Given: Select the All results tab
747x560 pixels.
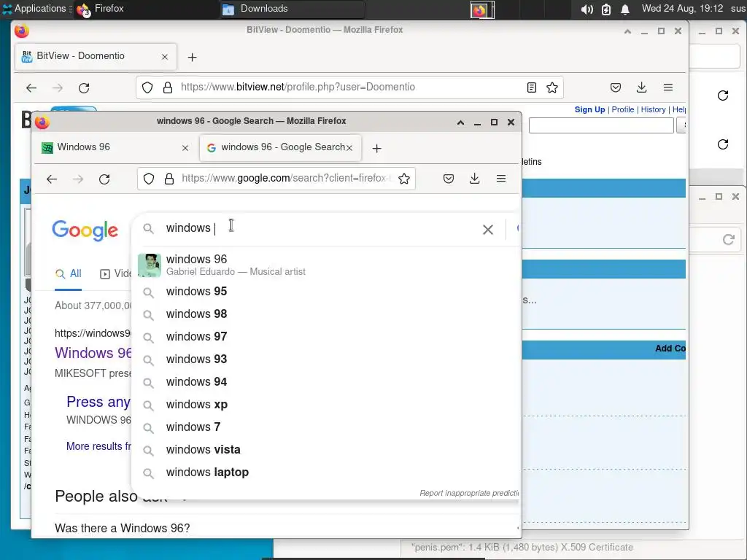Looking at the screenshot, I should click(68, 274).
